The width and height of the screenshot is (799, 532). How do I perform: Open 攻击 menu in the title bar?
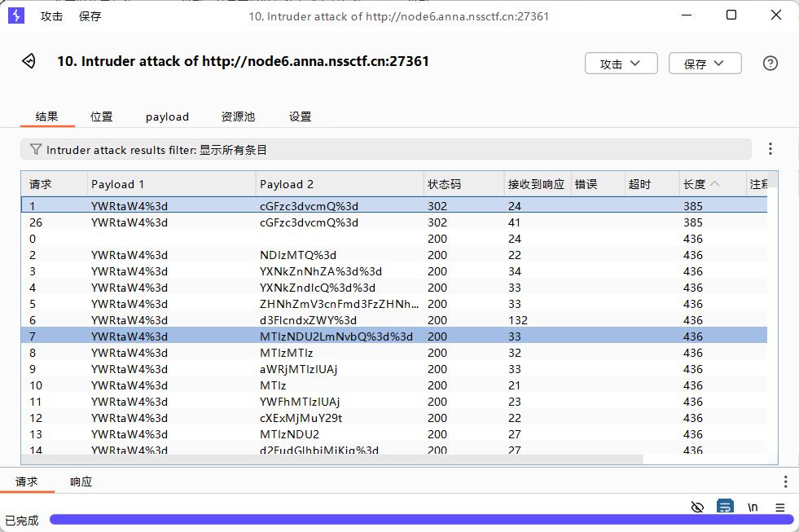coord(51,16)
